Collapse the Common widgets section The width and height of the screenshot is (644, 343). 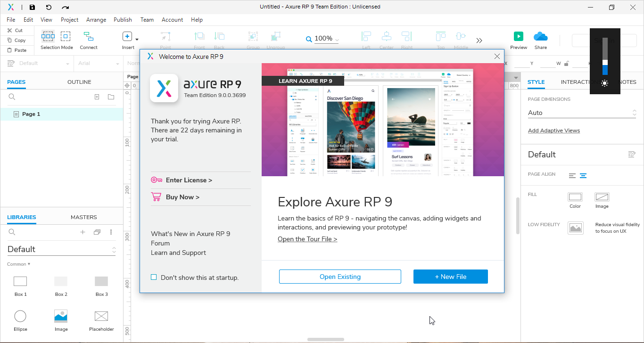click(x=19, y=264)
